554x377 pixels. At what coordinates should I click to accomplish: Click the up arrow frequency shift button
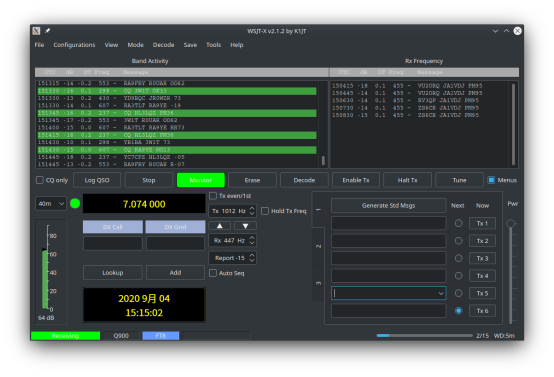(219, 226)
